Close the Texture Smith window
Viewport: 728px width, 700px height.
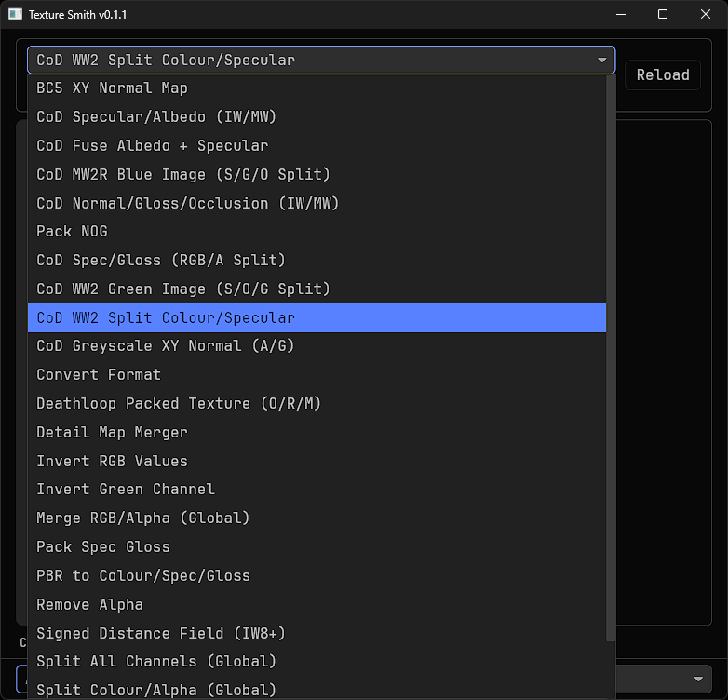(706, 14)
